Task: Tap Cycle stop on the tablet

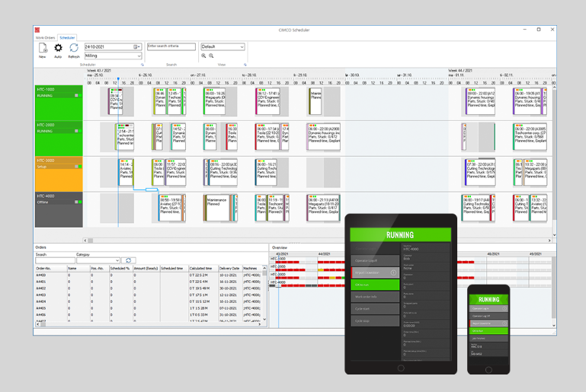Action: click(x=375, y=320)
